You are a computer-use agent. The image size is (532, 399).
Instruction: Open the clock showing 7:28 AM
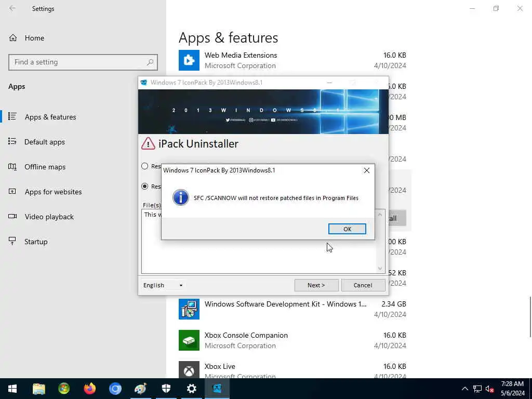pyautogui.click(x=512, y=389)
